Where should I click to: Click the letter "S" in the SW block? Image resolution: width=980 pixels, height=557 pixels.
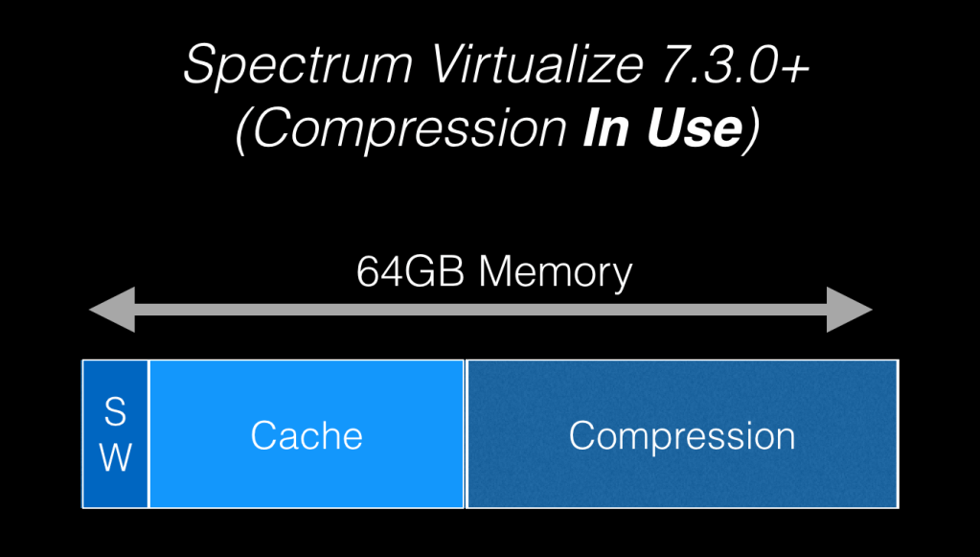click(x=115, y=413)
